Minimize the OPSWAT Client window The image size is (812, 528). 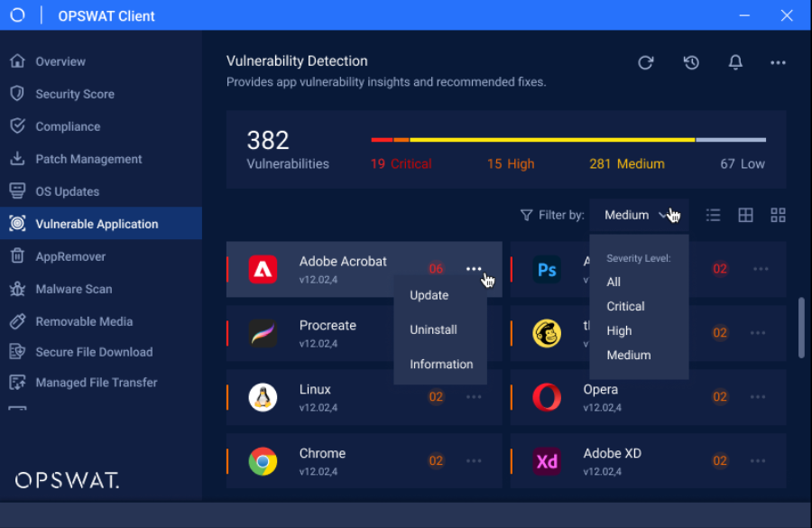[x=744, y=15]
